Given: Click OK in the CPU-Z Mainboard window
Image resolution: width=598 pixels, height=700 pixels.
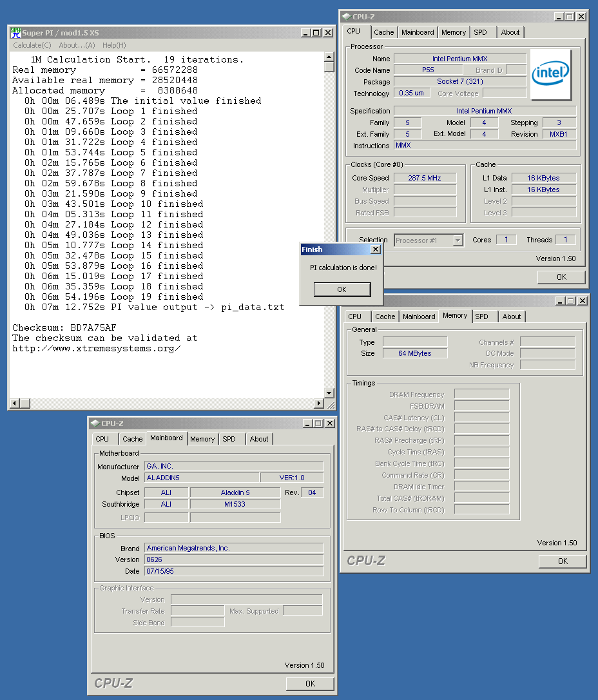Looking at the screenshot, I should click(310, 683).
